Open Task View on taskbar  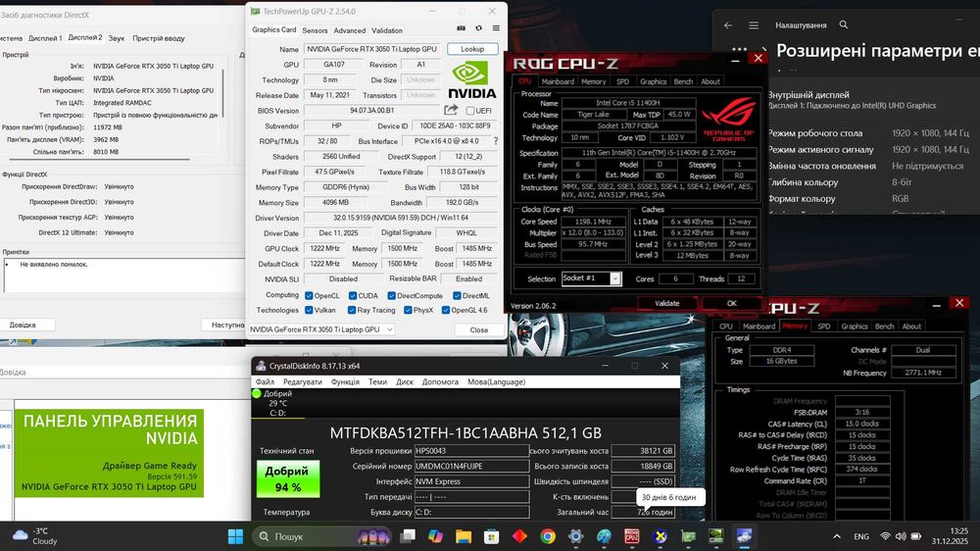pyautogui.click(x=408, y=536)
